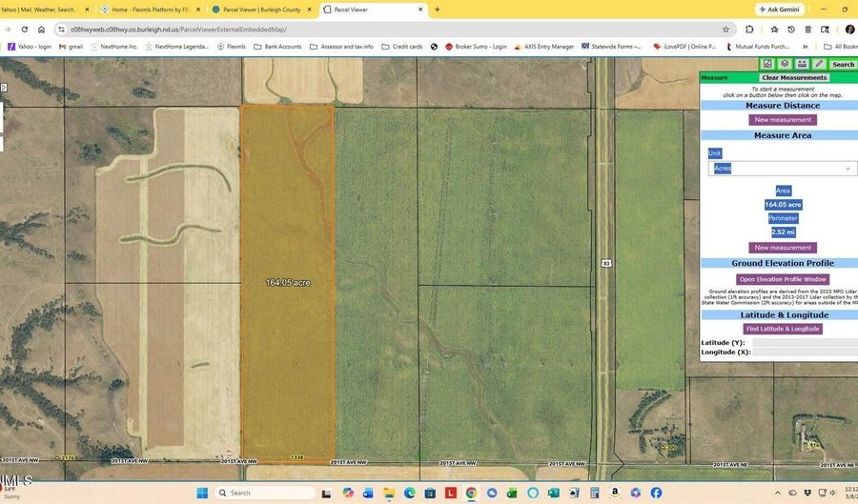858x504 pixels.
Task: Click Clear Measurements button
Action: [x=794, y=77]
